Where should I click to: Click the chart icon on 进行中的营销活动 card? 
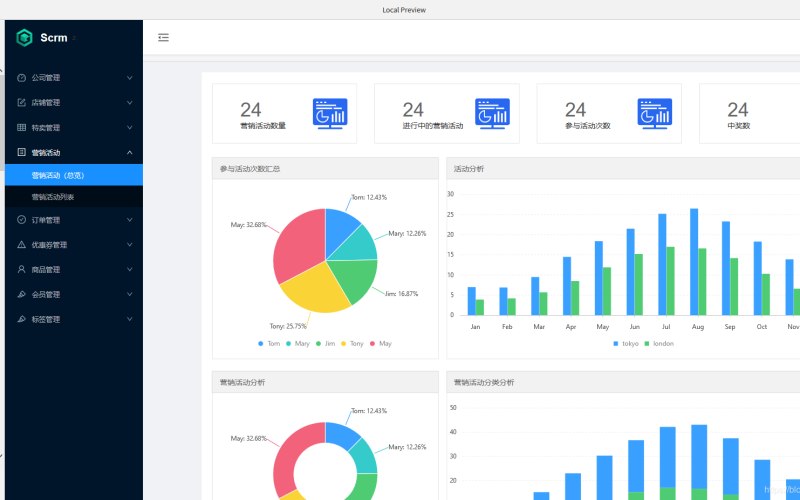point(492,113)
